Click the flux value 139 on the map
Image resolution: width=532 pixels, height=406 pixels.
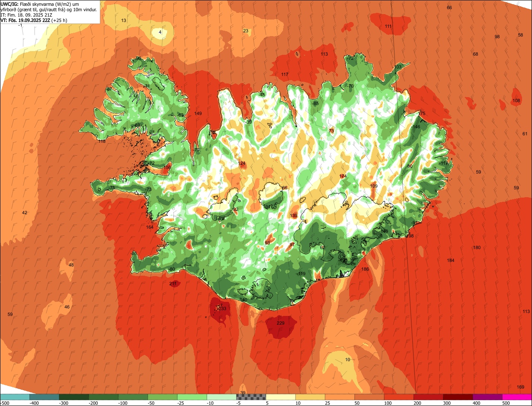point(293,215)
